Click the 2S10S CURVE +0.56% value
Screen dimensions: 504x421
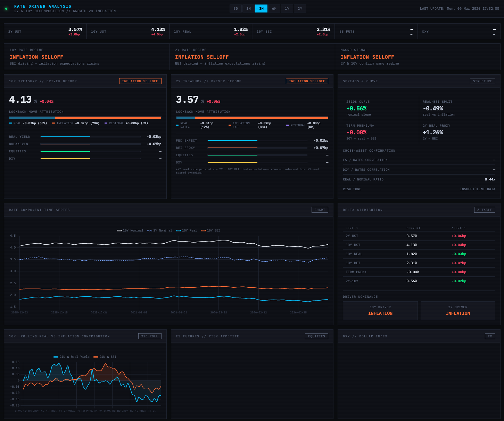356,109
